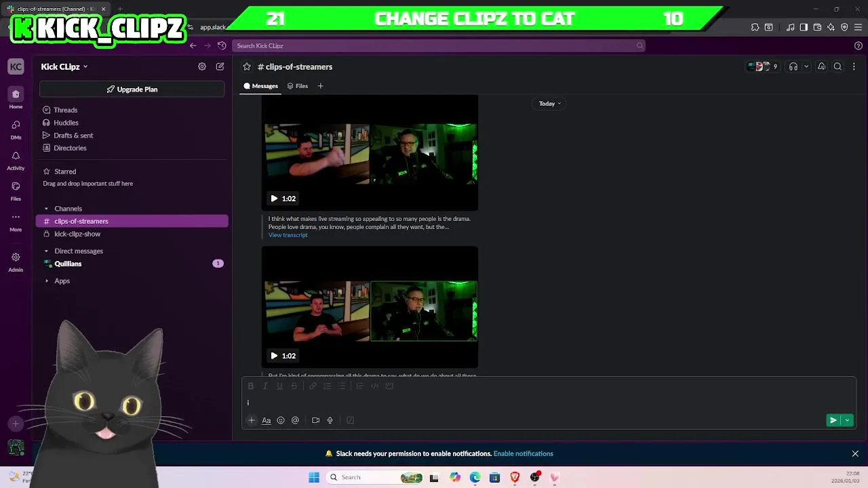Open DMs in the Slack sidebar
The height and width of the screenshot is (488, 868).
coord(16,129)
